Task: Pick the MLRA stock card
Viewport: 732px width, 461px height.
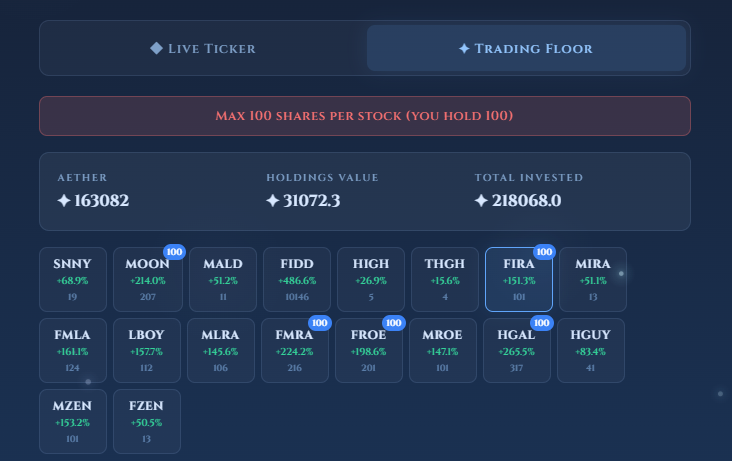Action: (221, 350)
